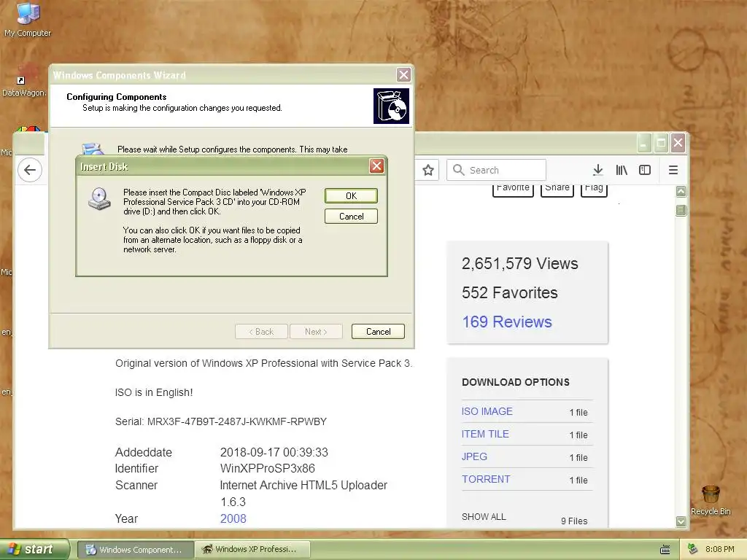Close the Insert Disk dialog with X
This screenshot has width=747, height=560.
click(376, 166)
